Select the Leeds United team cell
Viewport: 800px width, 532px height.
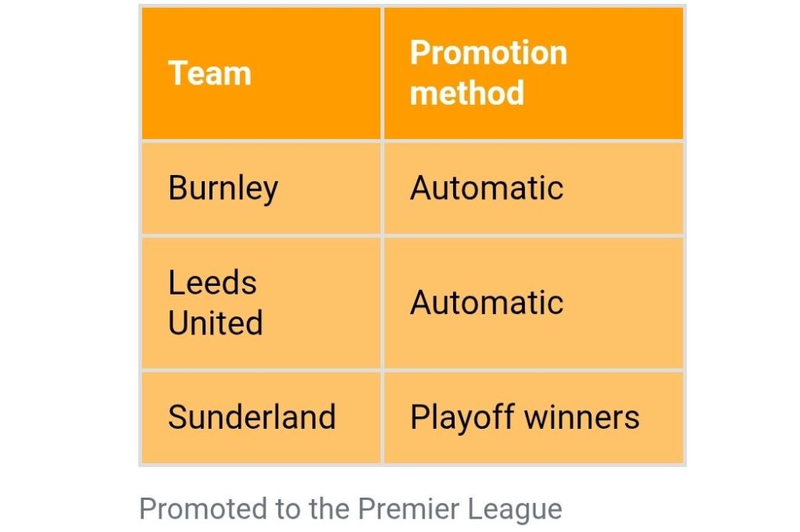(261, 303)
